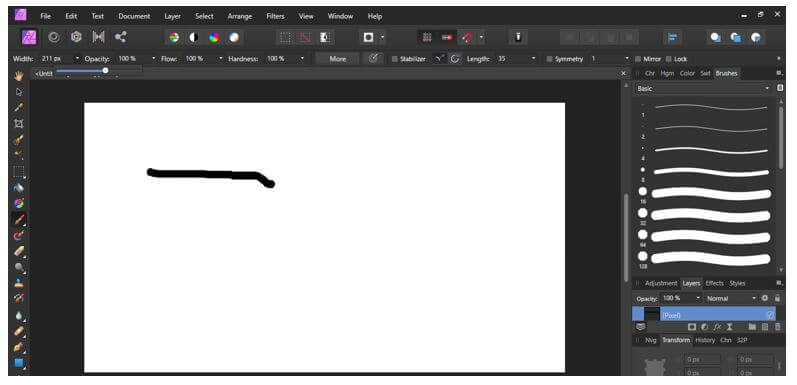Apply Auto White Balance
Viewport: 797px width, 385px height.
coord(234,37)
